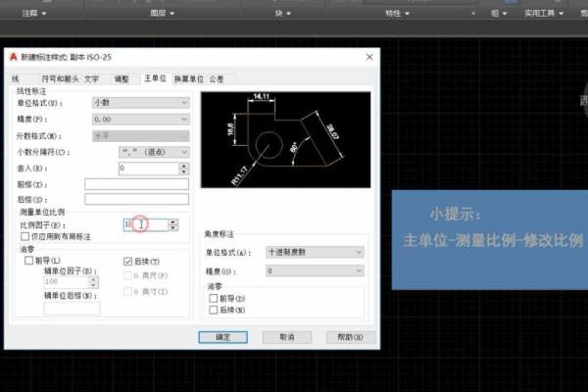Viewport: 588px width, 392px height.
Task: Open angular 单位格式(A) dropdown 十进制度数
Action: (x=316, y=252)
